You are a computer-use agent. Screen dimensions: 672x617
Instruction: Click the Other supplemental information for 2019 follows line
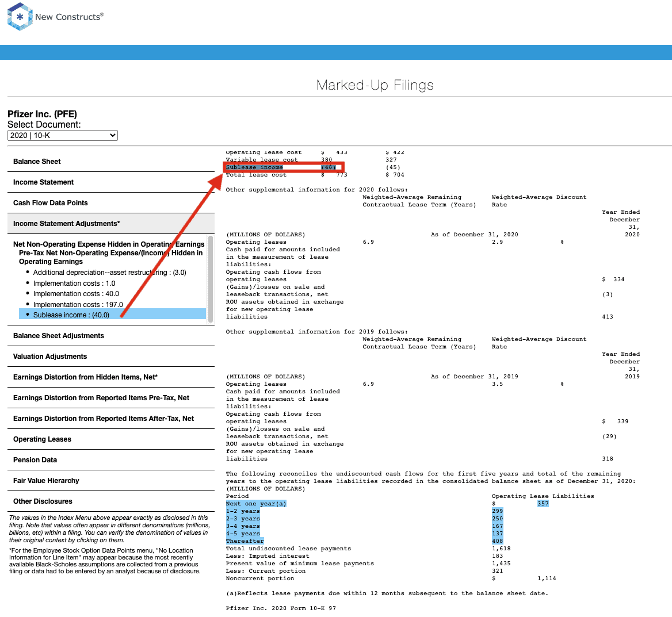[x=317, y=332]
